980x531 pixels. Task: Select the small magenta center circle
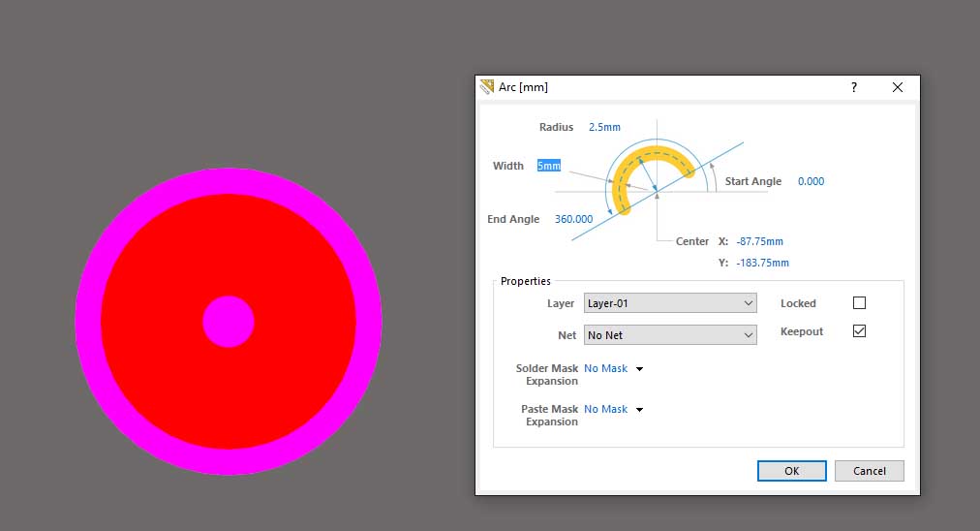pyautogui.click(x=229, y=322)
